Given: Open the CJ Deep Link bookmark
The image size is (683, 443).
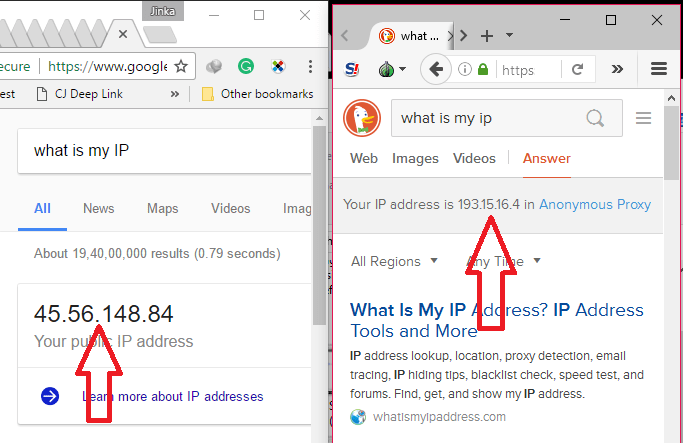Looking at the screenshot, I should [x=80, y=94].
